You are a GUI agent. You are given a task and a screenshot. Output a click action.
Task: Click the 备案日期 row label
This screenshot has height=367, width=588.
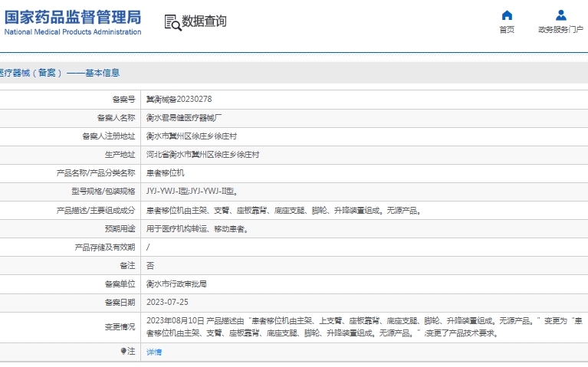click(120, 303)
